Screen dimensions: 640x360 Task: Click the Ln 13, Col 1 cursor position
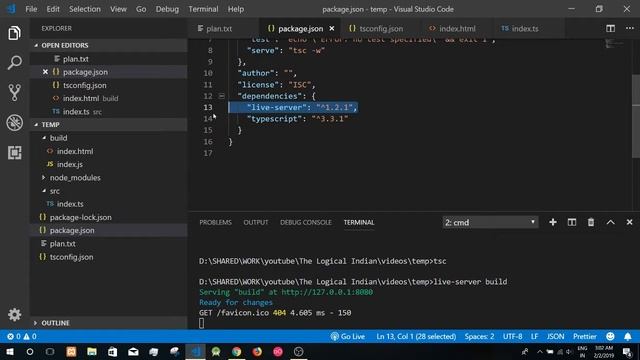tap(416, 336)
